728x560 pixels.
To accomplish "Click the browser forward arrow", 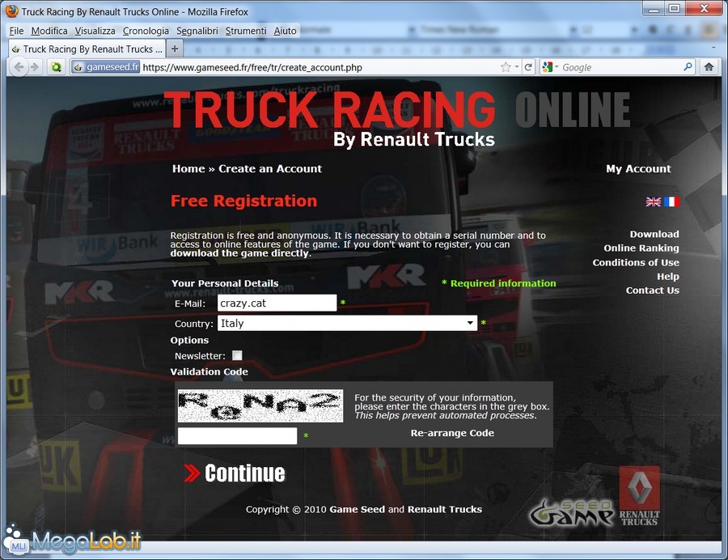I will tap(35, 67).
